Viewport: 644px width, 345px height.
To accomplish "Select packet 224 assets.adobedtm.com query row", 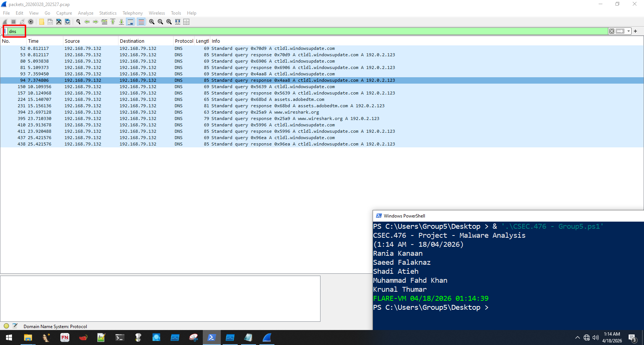I will tap(322, 99).
